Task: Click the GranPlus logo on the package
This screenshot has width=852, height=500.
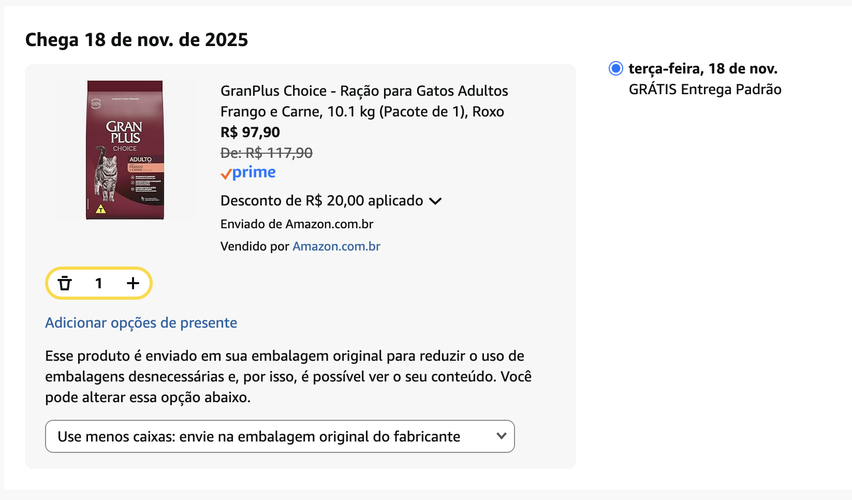Action: point(126,133)
